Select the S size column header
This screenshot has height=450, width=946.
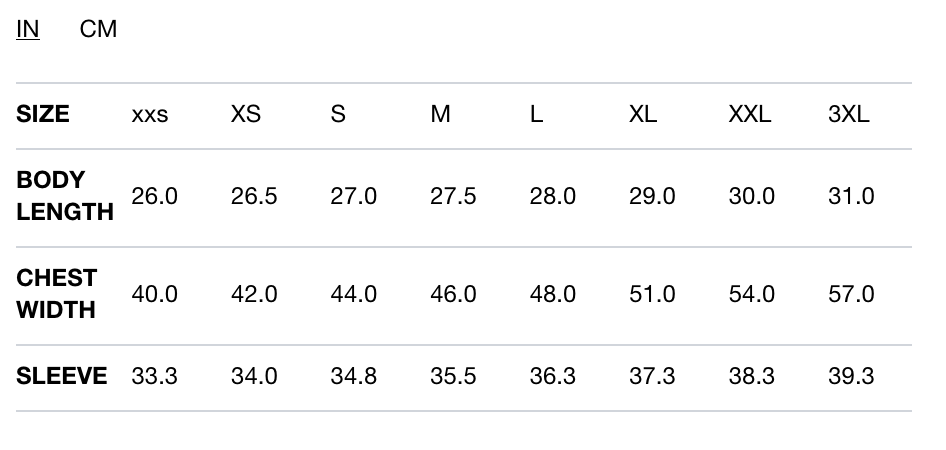(338, 114)
